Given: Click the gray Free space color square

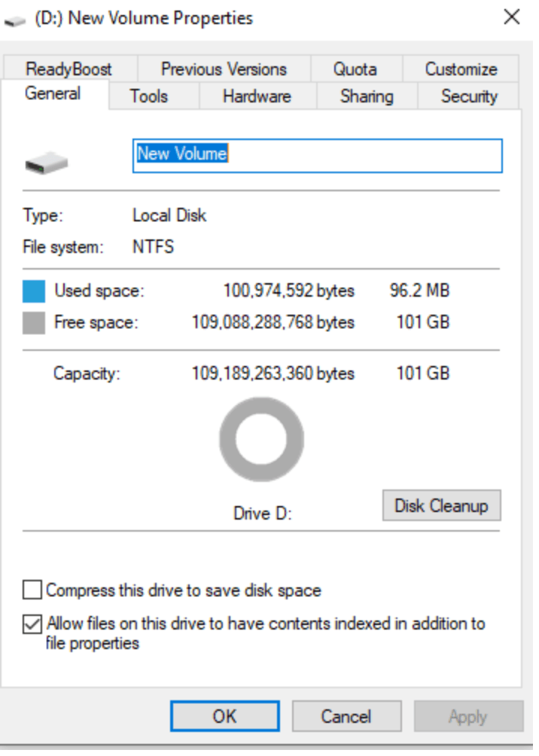Looking at the screenshot, I should click(34, 324).
